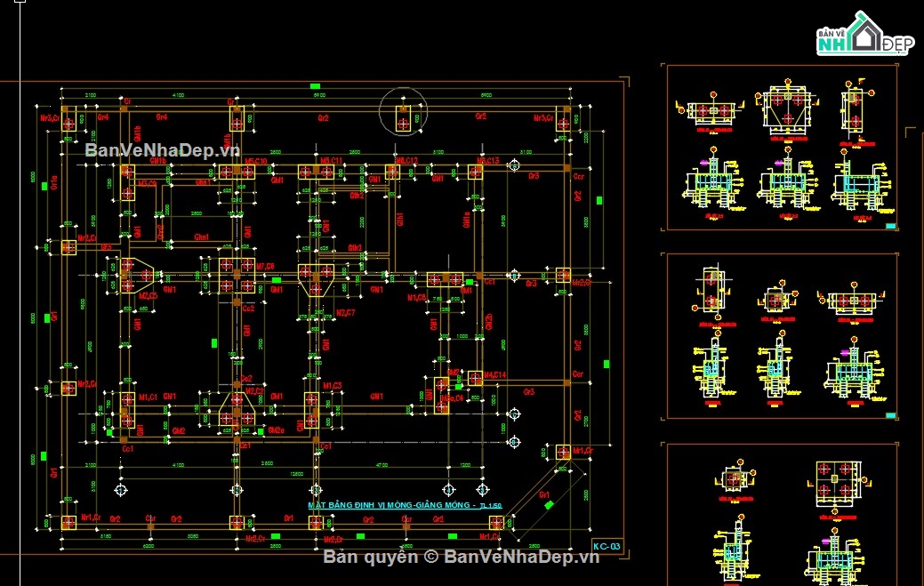Select the circled footing at top
Screen dimensions: 924x586
coord(403,114)
